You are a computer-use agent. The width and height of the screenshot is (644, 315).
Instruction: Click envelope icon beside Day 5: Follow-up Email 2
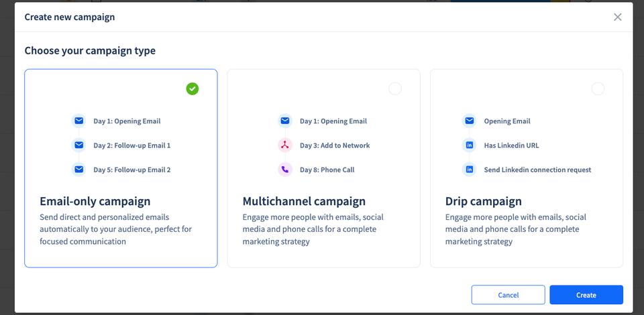tap(79, 170)
